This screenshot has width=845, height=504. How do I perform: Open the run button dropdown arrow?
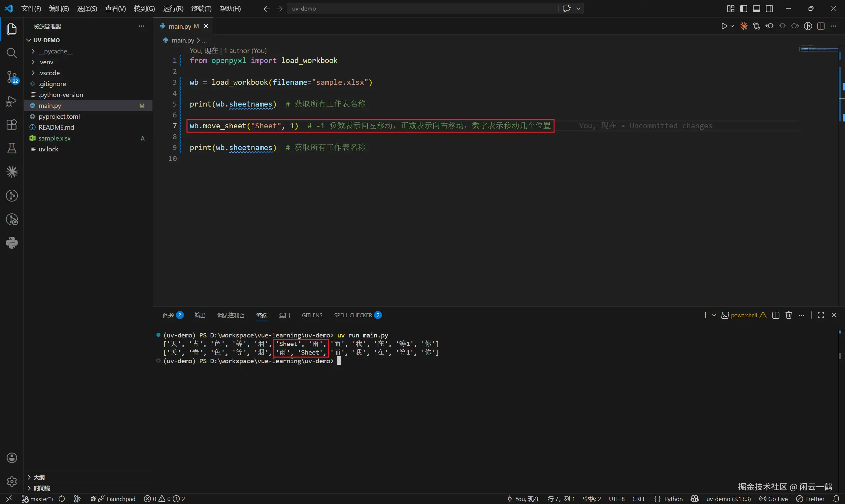[732, 26]
